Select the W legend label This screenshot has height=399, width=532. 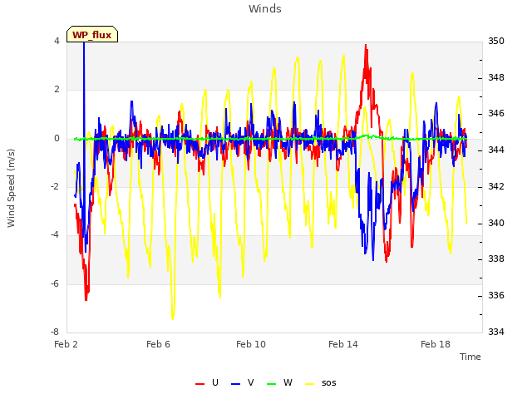pos(288,382)
